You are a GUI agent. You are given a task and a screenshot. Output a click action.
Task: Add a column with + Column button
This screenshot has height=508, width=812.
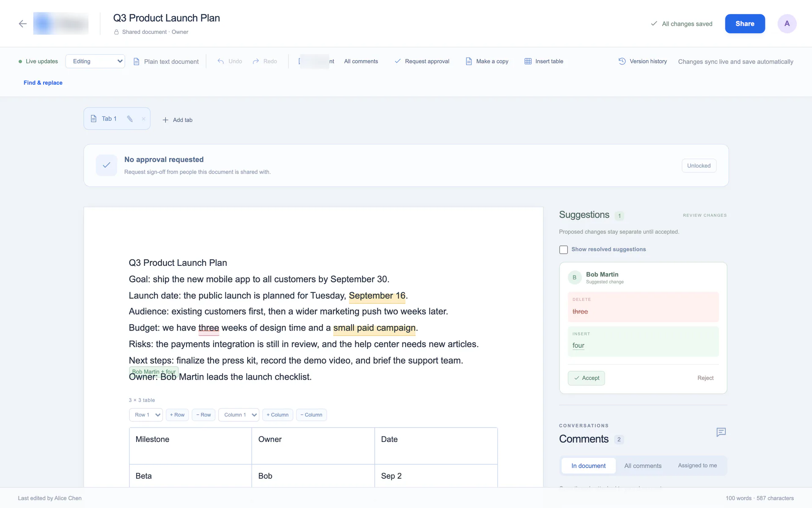pos(277,415)
